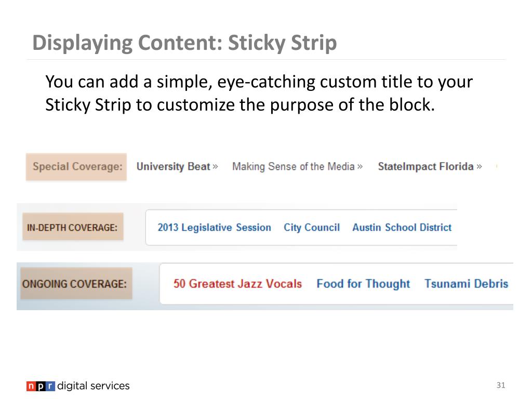Click the chevron after University Beat
Viewport: 532px width, 399px height.
tap(216, 167)
